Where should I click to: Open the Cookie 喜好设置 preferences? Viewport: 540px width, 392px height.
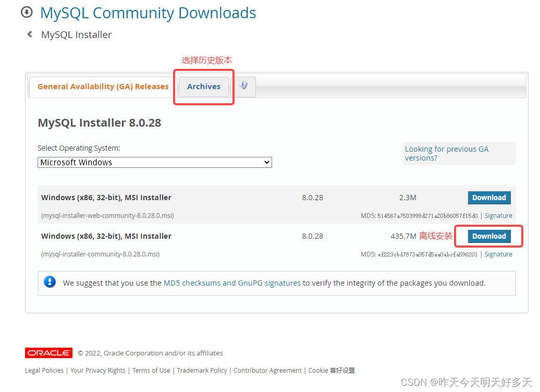(x=331, y=370)
